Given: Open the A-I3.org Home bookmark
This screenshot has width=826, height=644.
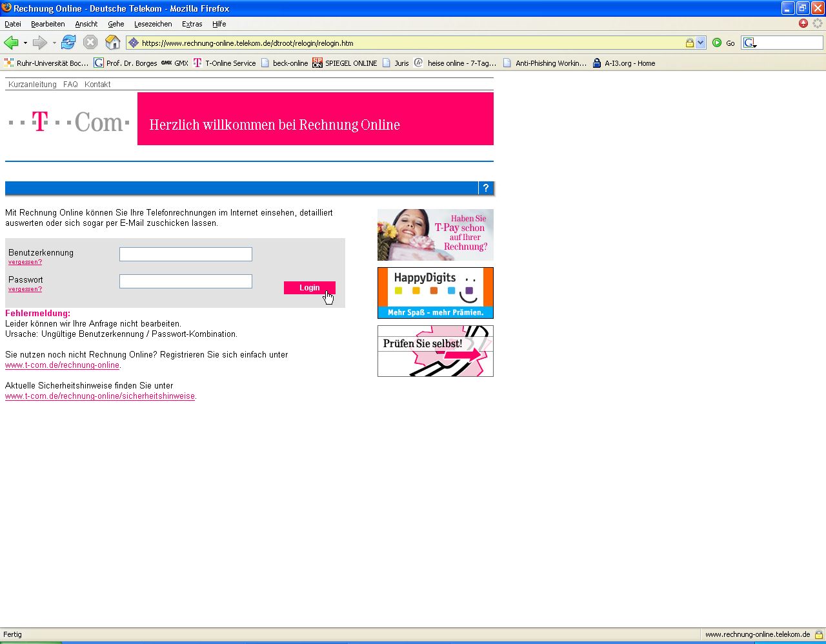Looking at the screenshot, I should coord(624,63).
